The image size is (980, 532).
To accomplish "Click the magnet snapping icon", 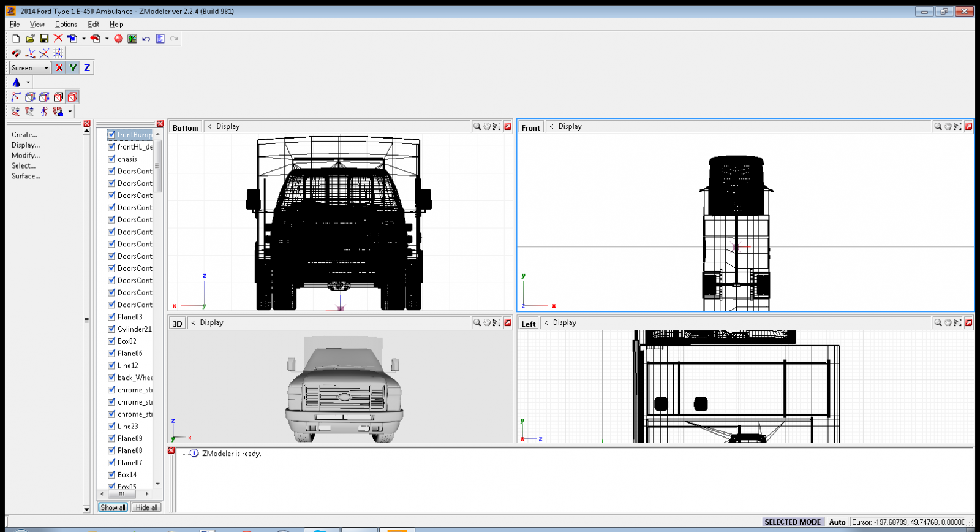I will click(16, 53).
